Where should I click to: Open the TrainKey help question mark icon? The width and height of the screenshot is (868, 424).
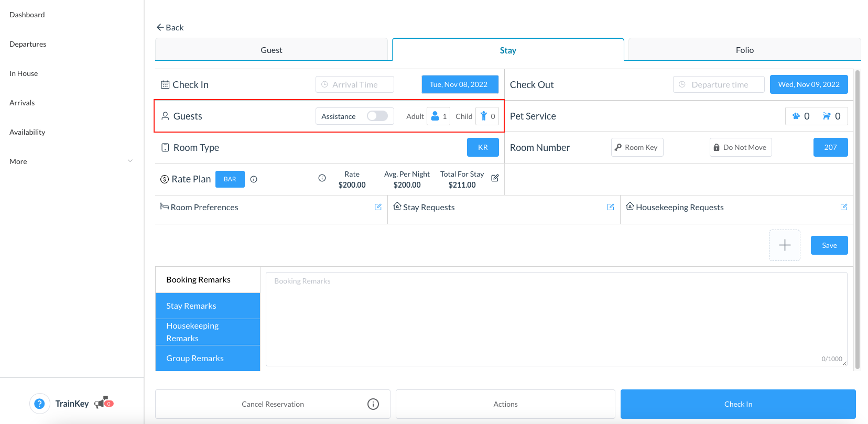coord(39,404)
